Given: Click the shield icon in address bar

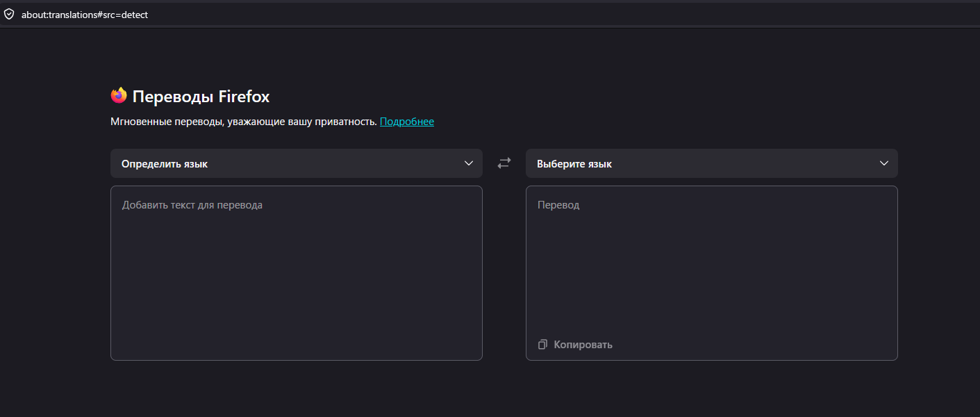Looking at the screenshot, I should tap(9, 14).
